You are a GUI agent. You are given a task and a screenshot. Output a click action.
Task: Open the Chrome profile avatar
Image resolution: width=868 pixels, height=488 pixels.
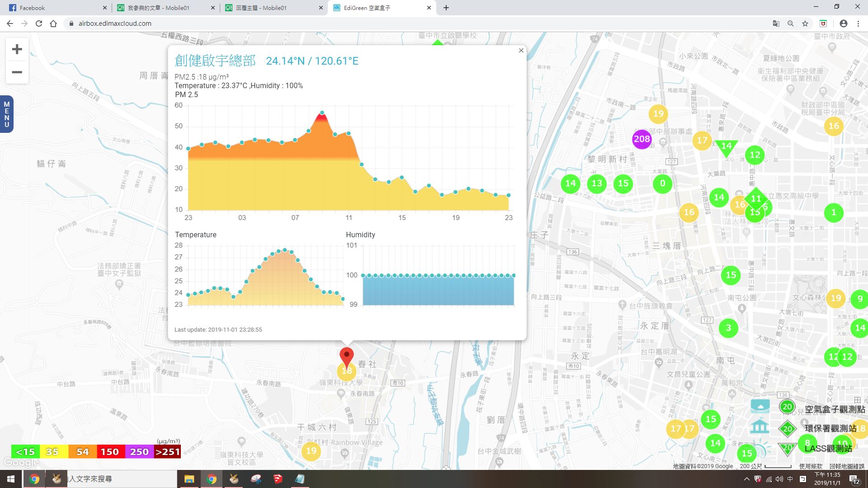click(x=844, y=23)
